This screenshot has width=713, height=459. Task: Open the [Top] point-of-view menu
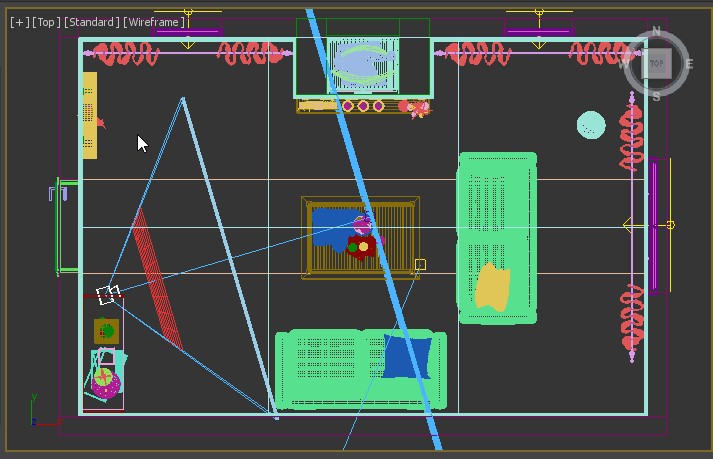click(x=46, y=22)
